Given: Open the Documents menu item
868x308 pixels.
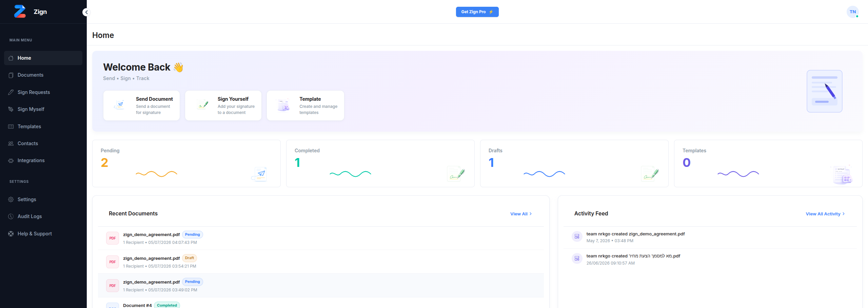Looking at the screenshot, I should click(x=43, y=75).
